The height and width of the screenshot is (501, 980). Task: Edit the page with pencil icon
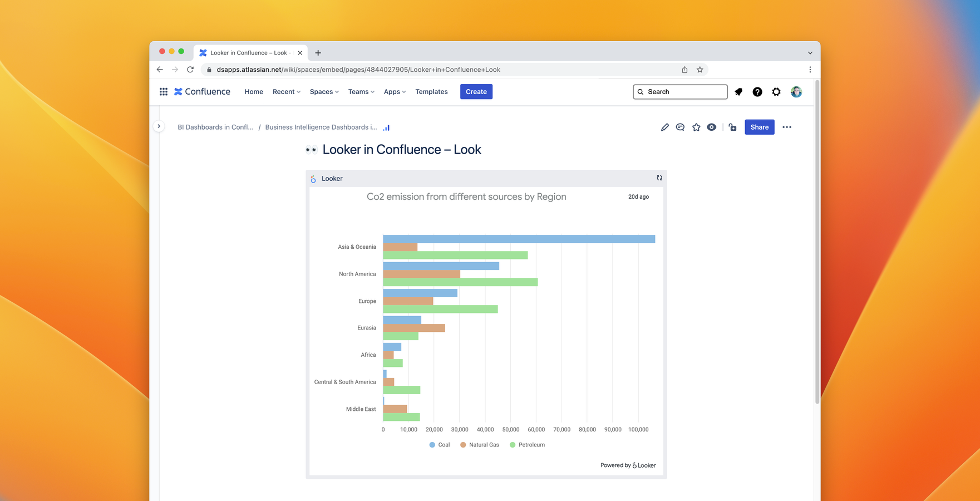click(664, 127)
